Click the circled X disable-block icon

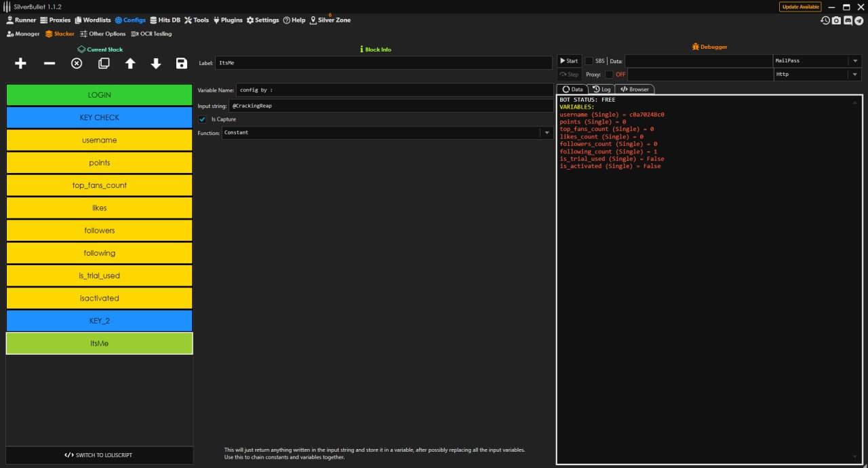(x=77, y=63)
